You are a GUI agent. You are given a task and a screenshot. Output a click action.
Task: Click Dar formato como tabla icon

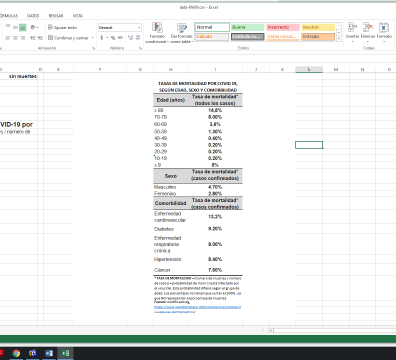(x=182, y=32)
